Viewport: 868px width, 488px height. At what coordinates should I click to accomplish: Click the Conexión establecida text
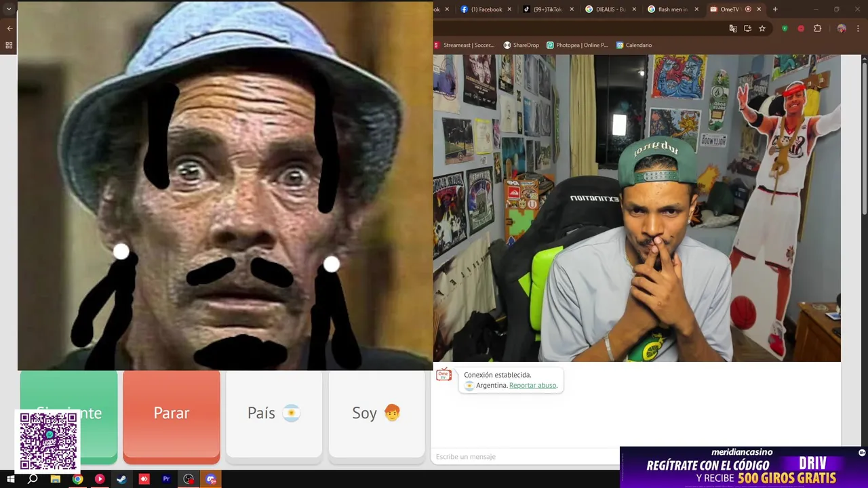tap(498, 375)
